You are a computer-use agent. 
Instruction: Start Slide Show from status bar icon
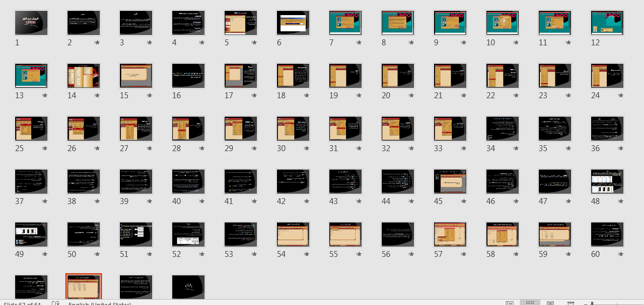pyautogui.click(x=571, y=303)
